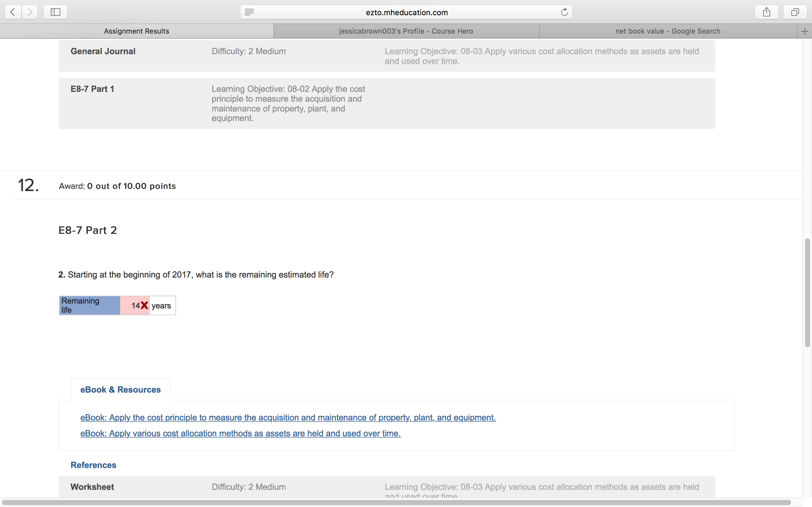Open eBook link about cost allocation methods

tap(240, 433)
